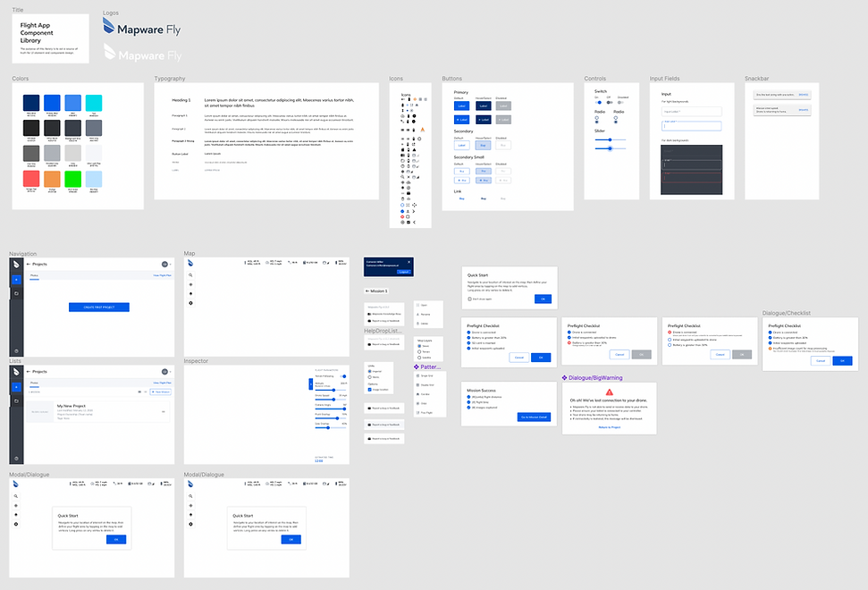Switch to the Photos tab in Navigation

(34, 275)
